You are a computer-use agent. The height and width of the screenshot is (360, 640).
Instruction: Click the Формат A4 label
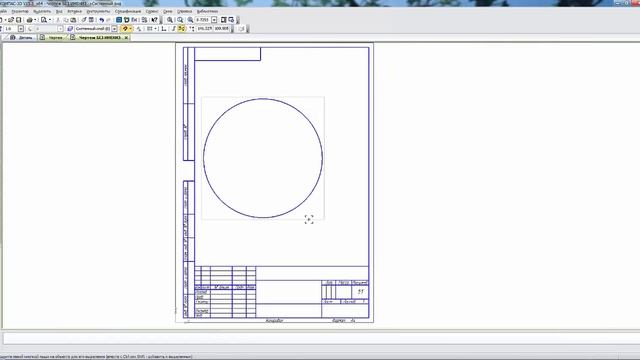(x=344, y=320)
